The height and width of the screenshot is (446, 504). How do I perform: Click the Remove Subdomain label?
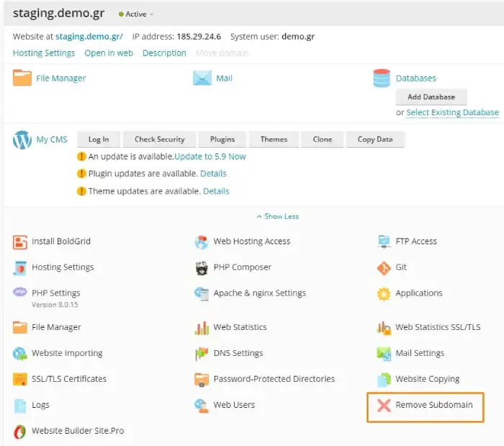tap(434, 405)
